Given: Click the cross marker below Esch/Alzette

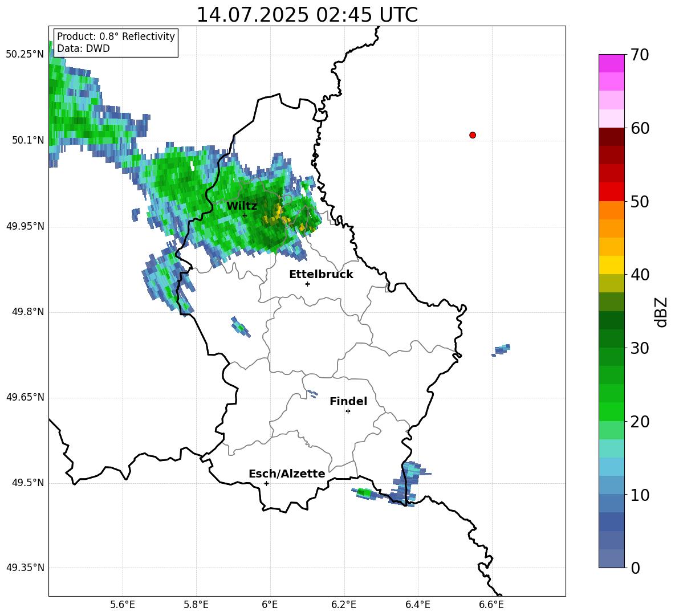Looking at the screenshot, I should click(x=266, y=483).
